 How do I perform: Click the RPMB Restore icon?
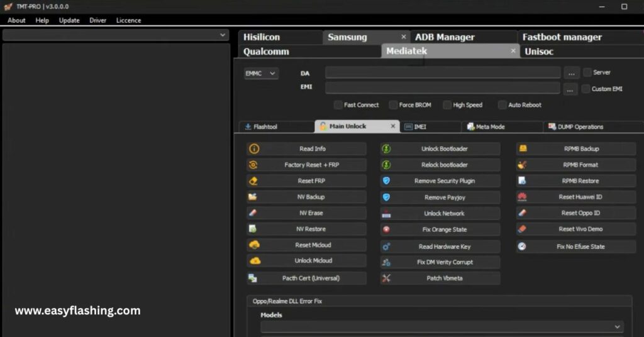pyautogui.click(x=522, y=180)
